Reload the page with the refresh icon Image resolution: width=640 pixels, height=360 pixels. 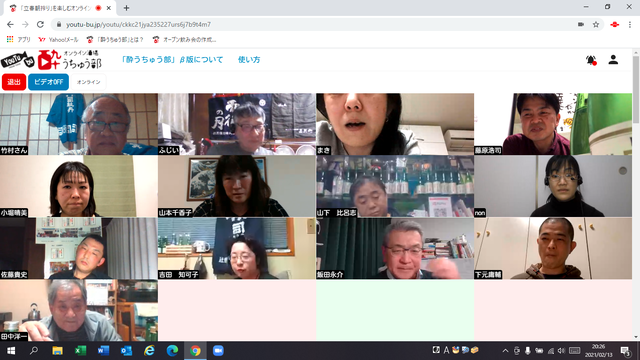[x=40, y=24]
